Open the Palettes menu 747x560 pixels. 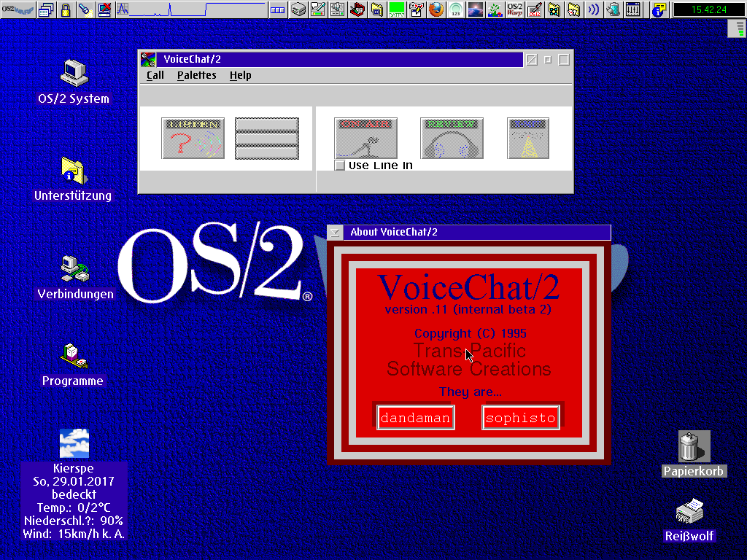tap(197, 75)
